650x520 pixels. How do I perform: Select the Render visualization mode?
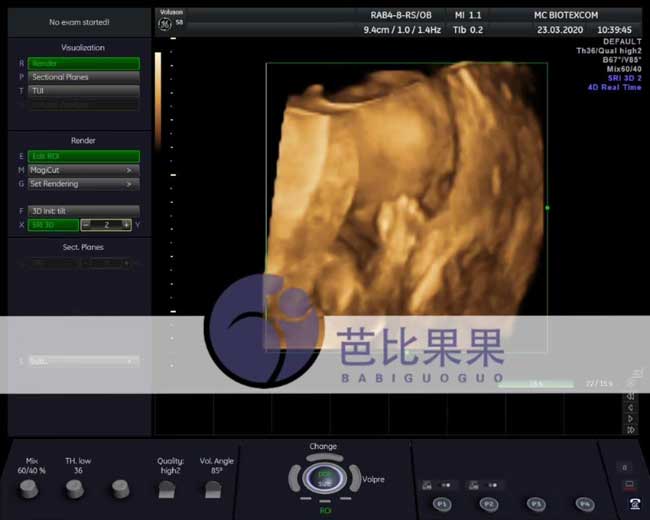click(83, 63)
